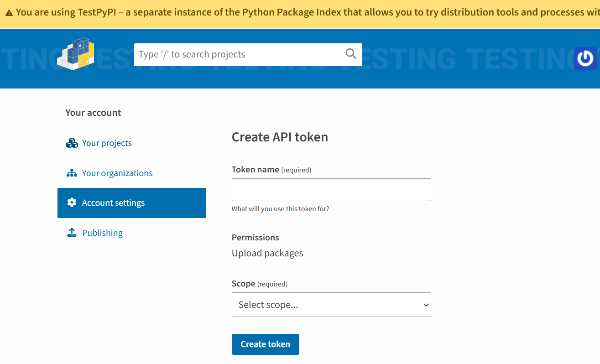The width and height of the screenshot is (600, 364).
Task: Open Your organizations from the sidebar
Action: [117, 173]
